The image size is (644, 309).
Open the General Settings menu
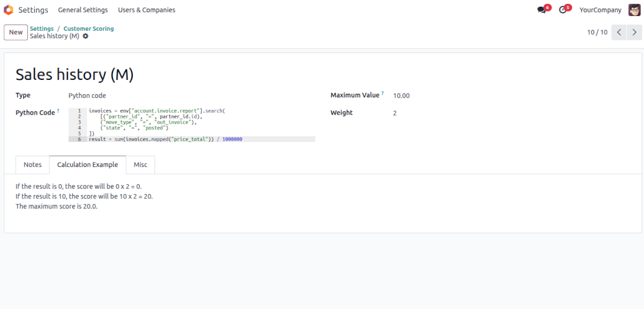point(83,10)
